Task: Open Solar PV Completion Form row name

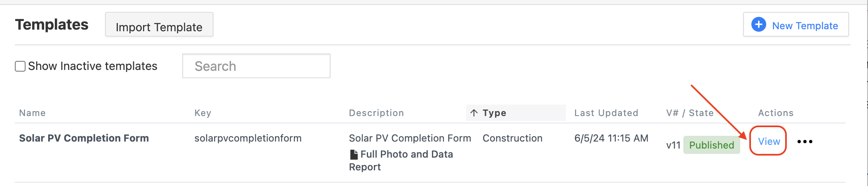Action: [84, 138]
